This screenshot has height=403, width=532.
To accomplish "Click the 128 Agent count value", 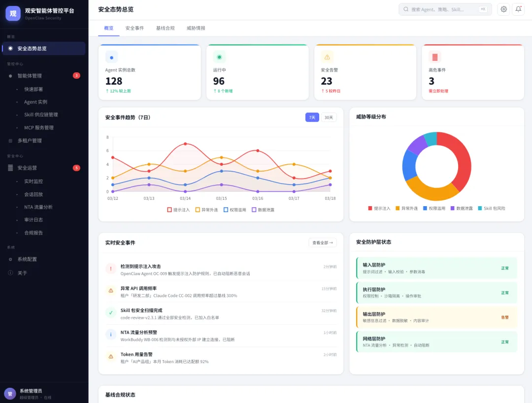I will pos(114,81).
